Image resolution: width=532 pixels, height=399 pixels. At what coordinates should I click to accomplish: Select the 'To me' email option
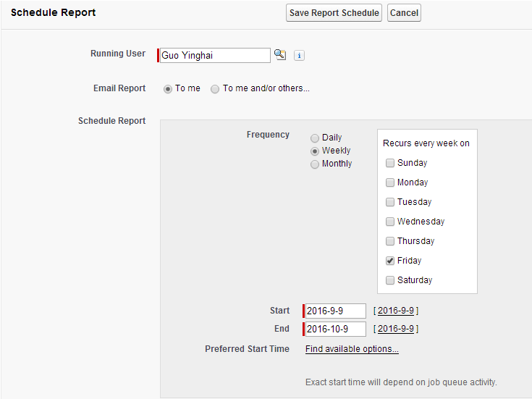click(168, 89)
